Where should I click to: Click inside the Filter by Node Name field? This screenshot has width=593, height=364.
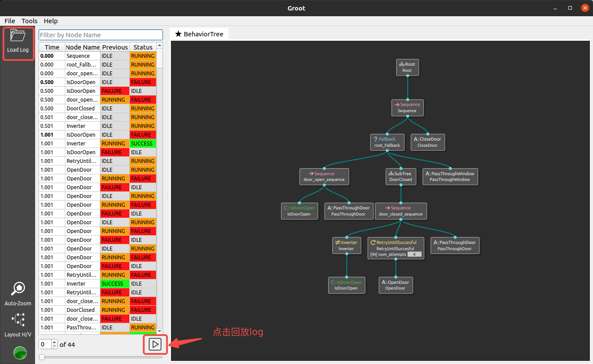(x=100, y=35)
